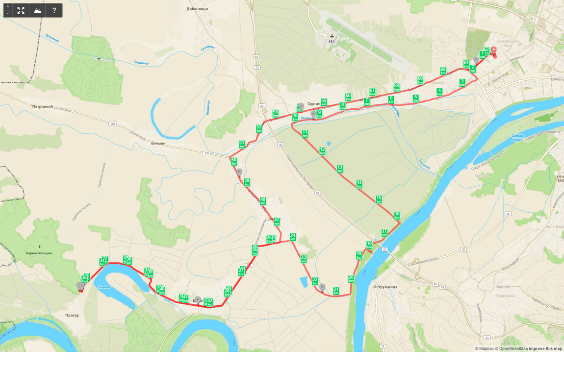The image size is (564, 392).
Task: Open the Mapbox attribution link
Action: [484, 348]
